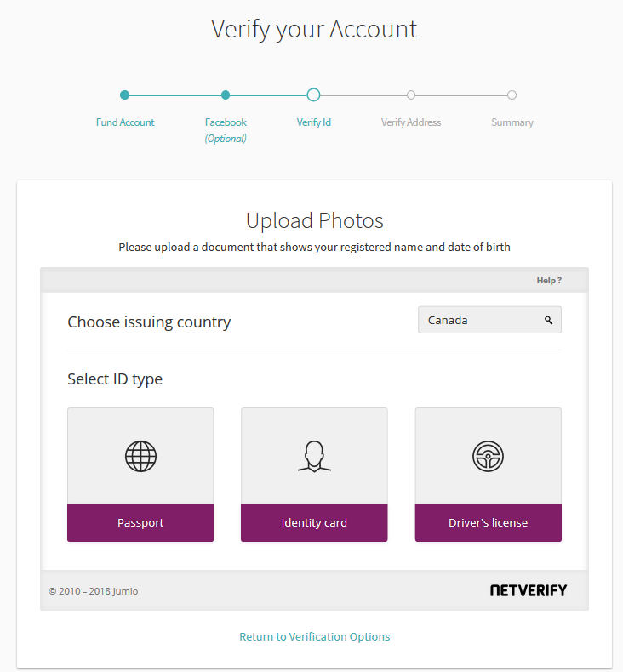Viewport: 623px width, 672px height.
Task: Click the globe icon for Passport
Action: 140,456
